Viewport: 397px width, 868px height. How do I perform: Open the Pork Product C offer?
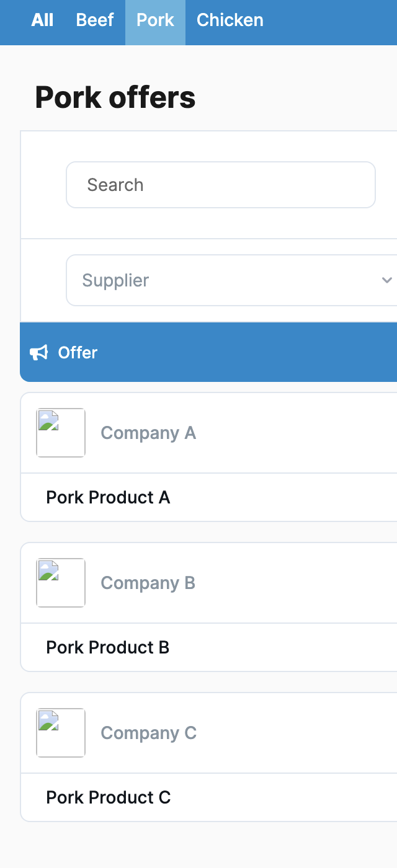pos(109,797)
